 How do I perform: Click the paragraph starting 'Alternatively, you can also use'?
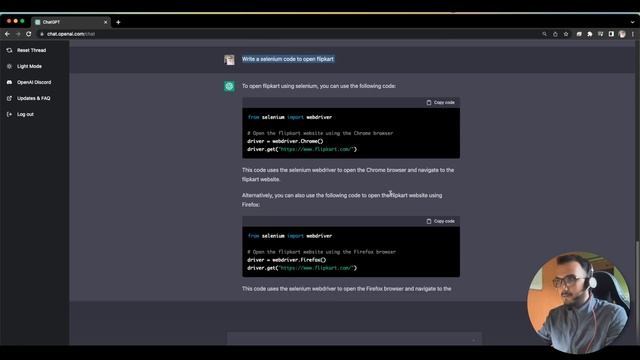(x=342, y=200)
